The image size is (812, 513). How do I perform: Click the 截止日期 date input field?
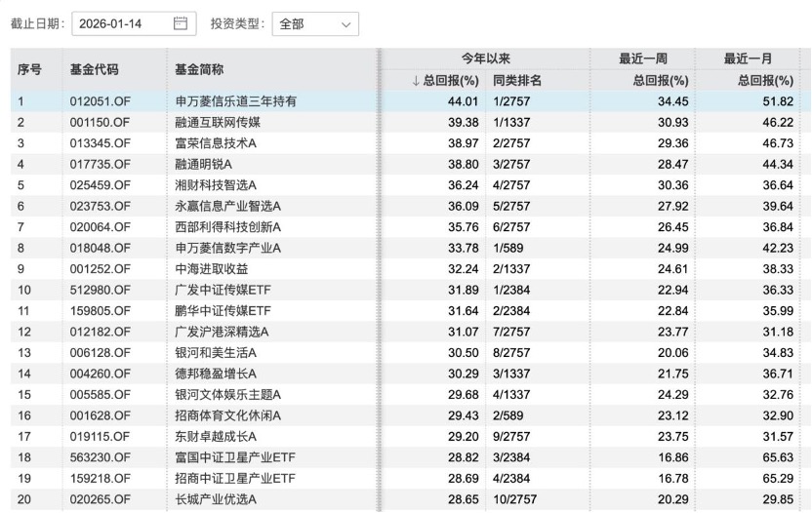122,24
